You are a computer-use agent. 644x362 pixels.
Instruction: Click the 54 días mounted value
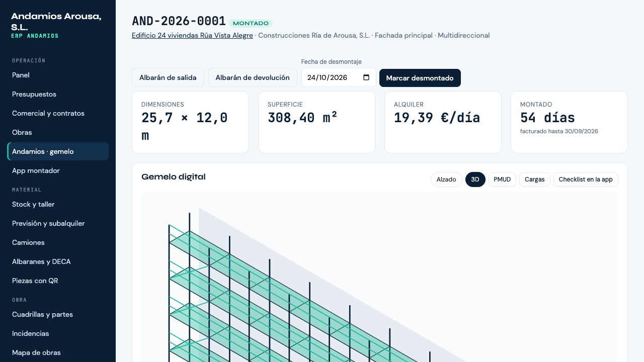click(x=547, y=118)
